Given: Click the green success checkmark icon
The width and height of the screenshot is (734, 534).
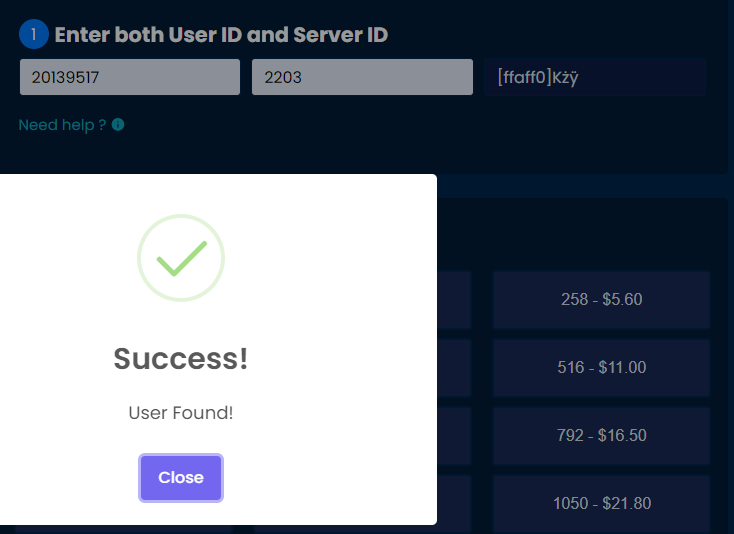Looking at the screenshot, I should click(x=181, y=259).
